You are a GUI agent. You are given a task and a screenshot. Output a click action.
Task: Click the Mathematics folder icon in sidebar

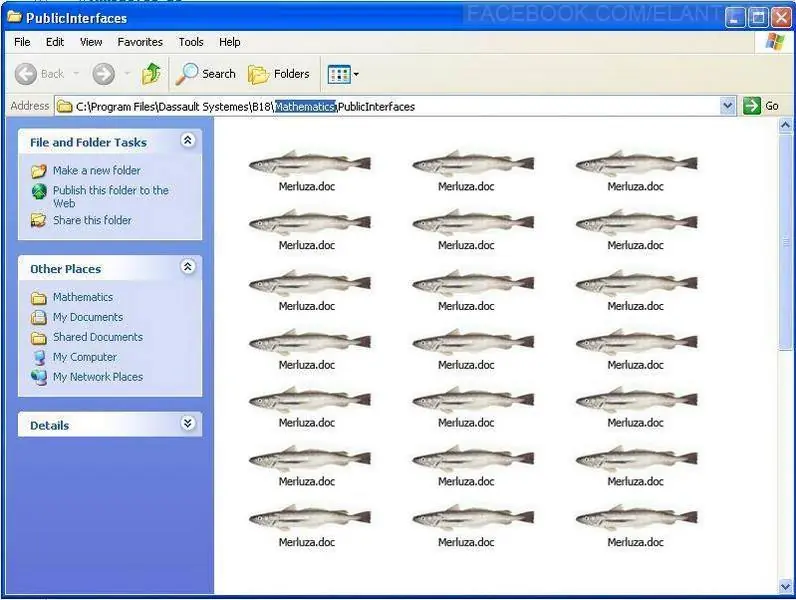(39, 297)
